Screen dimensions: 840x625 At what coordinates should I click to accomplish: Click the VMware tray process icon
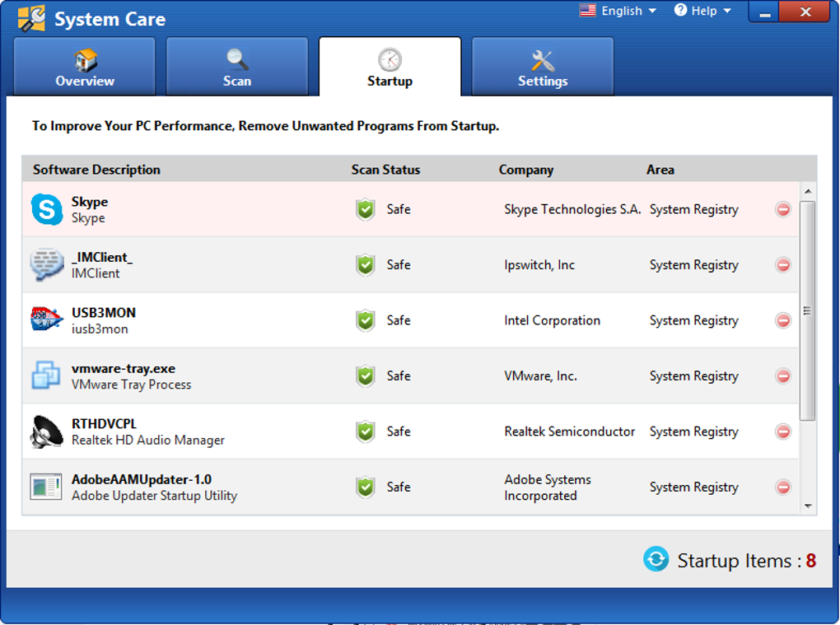(x=46, y=375)
